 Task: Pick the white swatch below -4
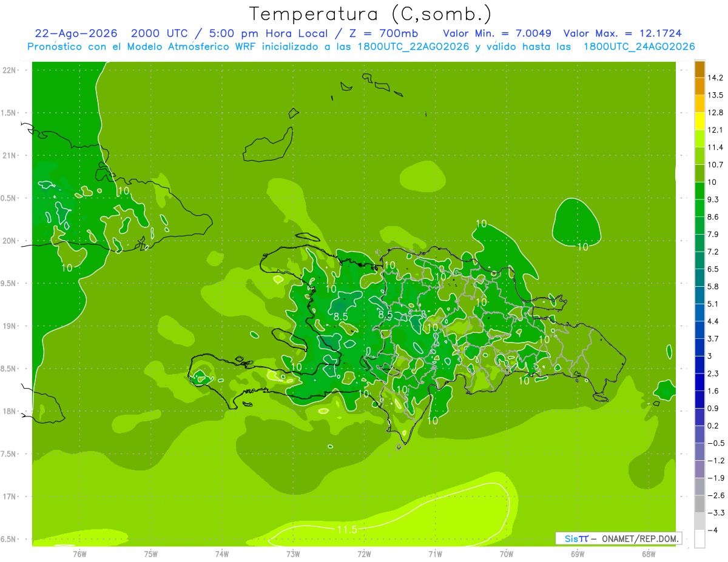click(699, 539)
